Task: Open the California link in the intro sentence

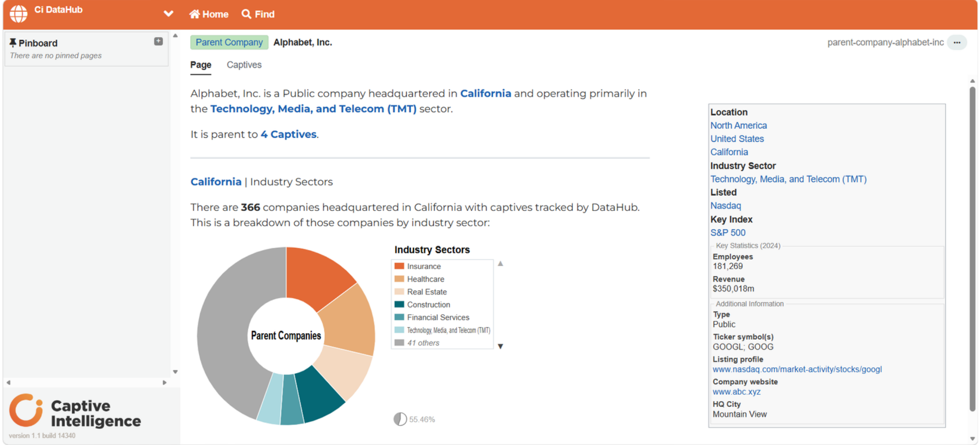Action: point(486,94)
